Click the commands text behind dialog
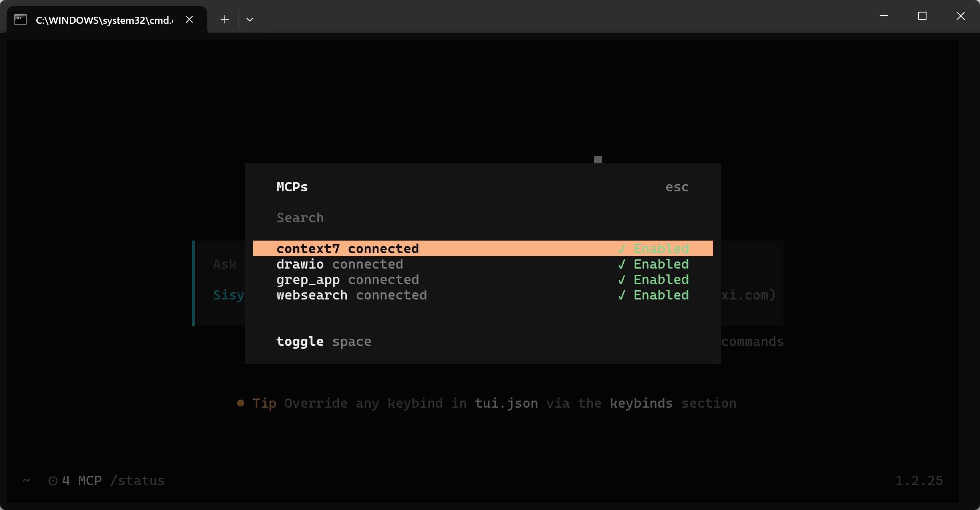 pos(753,341)
